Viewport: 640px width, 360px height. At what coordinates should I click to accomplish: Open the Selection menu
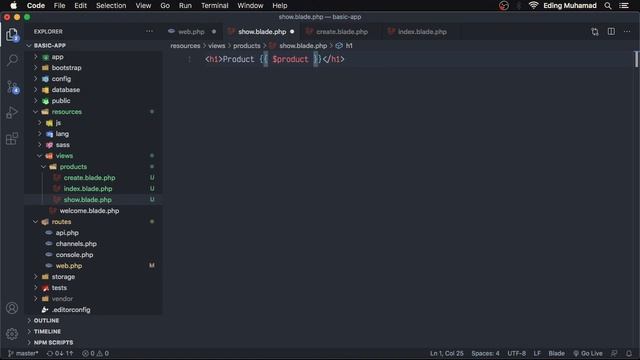tap(111, 6)
